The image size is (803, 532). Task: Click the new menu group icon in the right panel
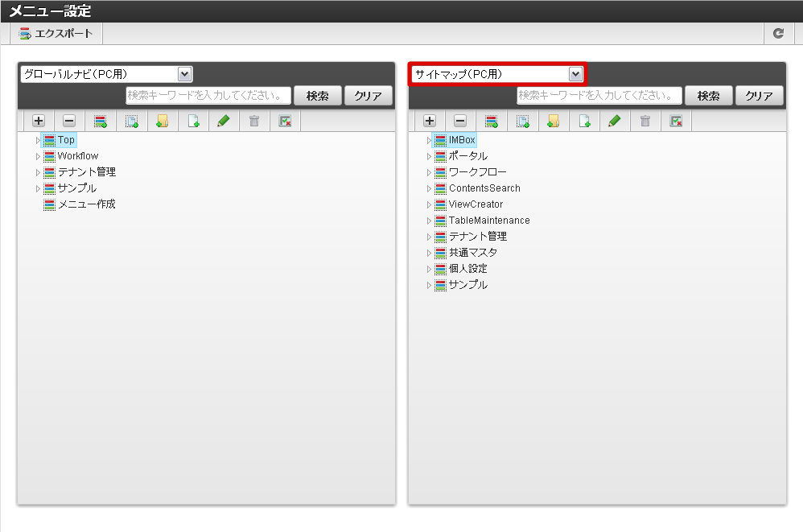[492, 122]
